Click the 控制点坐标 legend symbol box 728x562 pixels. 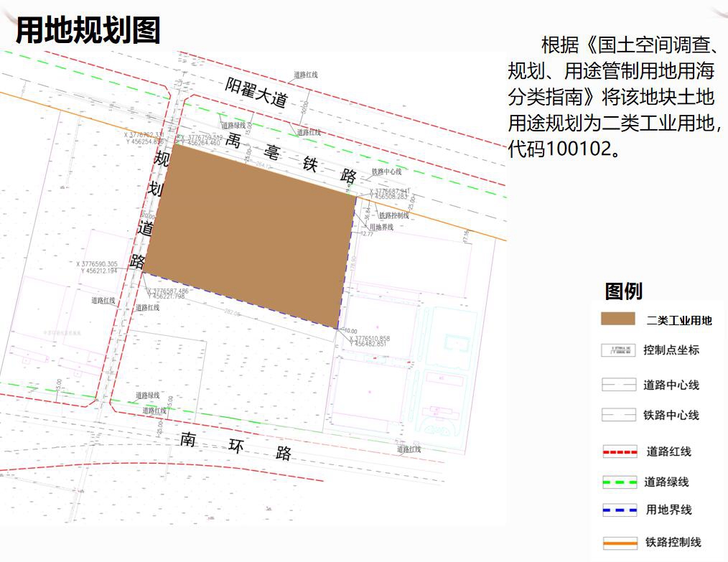(x=618, y=350)
